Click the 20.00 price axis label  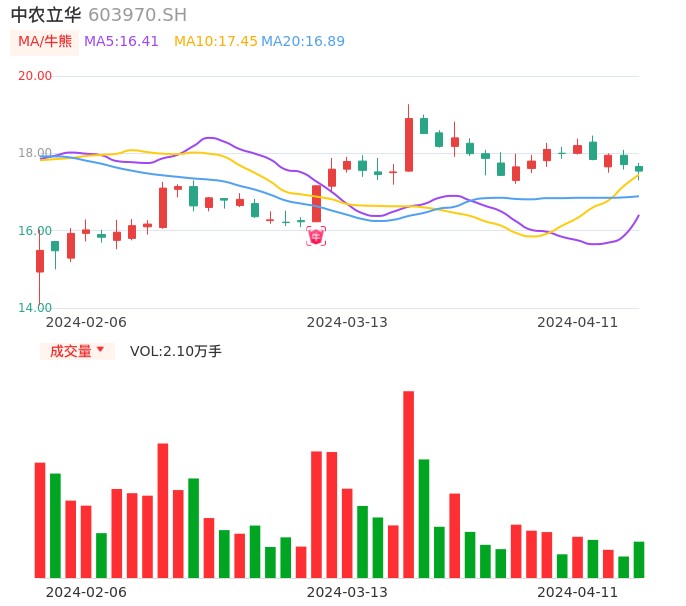tap(35, 76)
